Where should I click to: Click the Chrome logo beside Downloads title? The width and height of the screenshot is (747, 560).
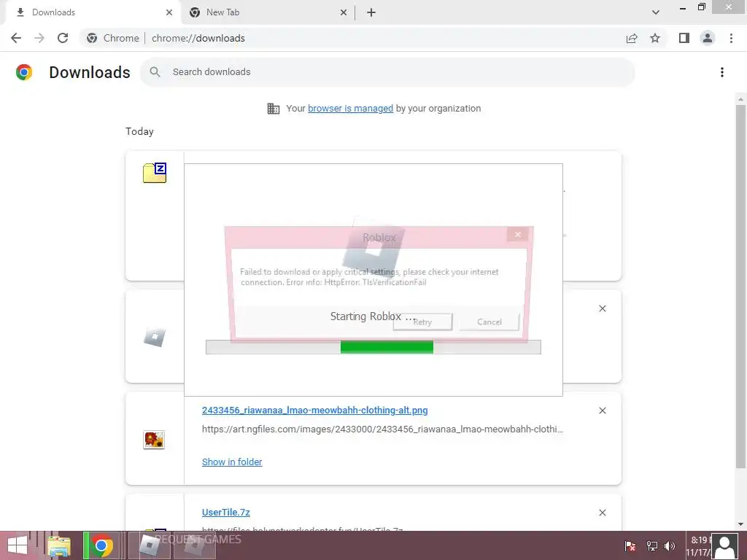pos(24,72)
